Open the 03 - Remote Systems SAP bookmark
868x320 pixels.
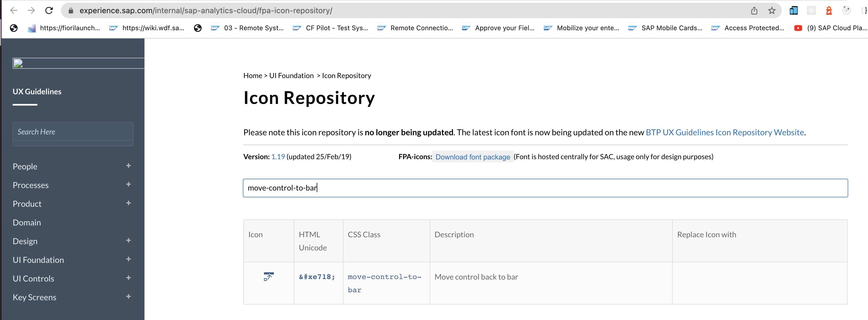click(x=248, y=28)
